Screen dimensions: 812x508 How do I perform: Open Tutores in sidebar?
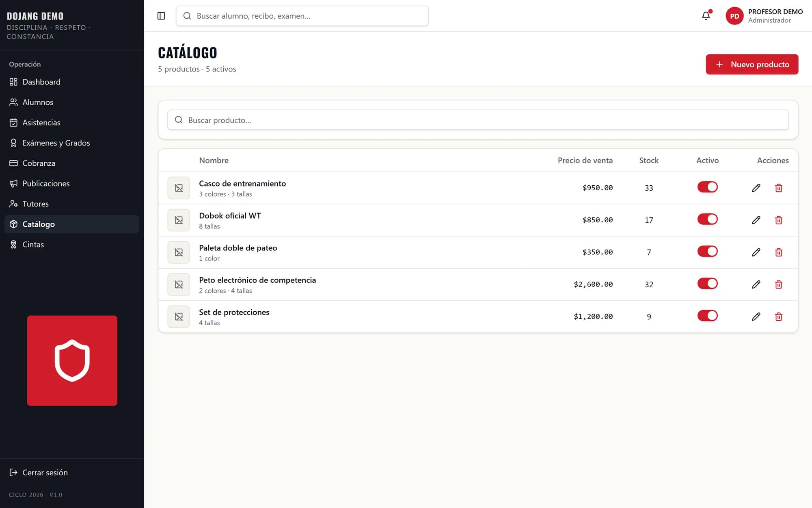click(x=72, y=204)
